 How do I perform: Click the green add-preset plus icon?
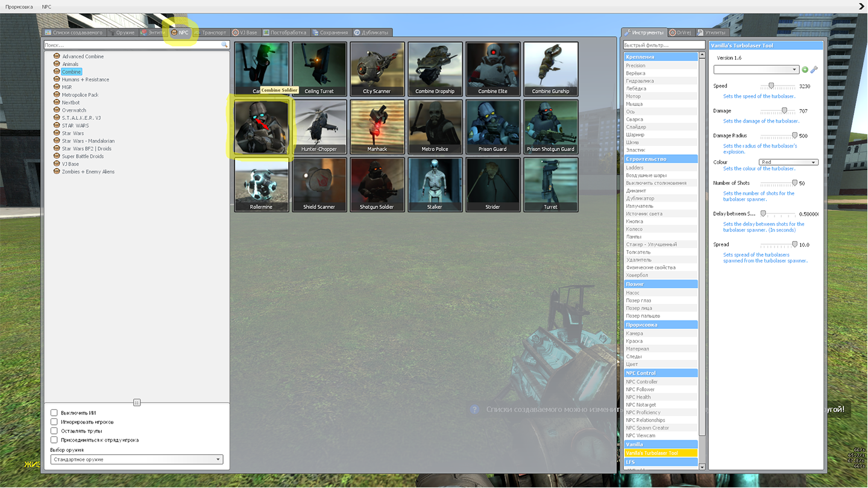[x=805, y=70]
